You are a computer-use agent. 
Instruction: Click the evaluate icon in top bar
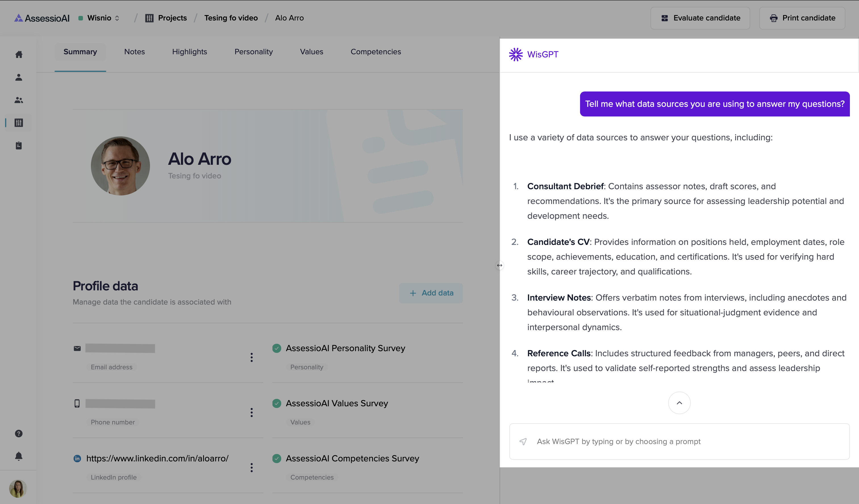[x=665, y=18]
